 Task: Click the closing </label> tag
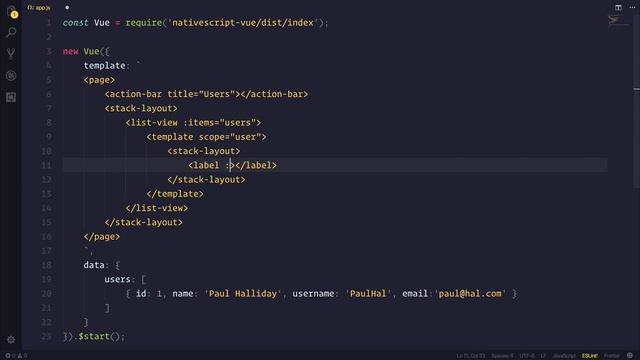click(x=256, y=165)
